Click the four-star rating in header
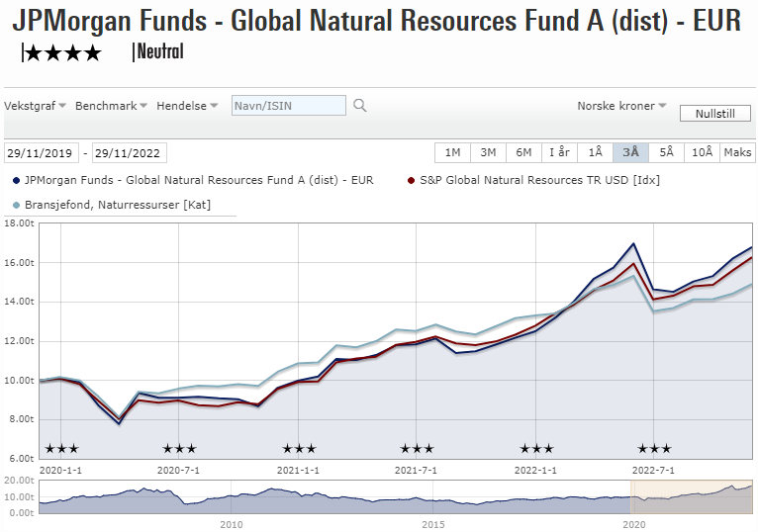This screenshot has width=758, height=532. (x=62, y=52)
